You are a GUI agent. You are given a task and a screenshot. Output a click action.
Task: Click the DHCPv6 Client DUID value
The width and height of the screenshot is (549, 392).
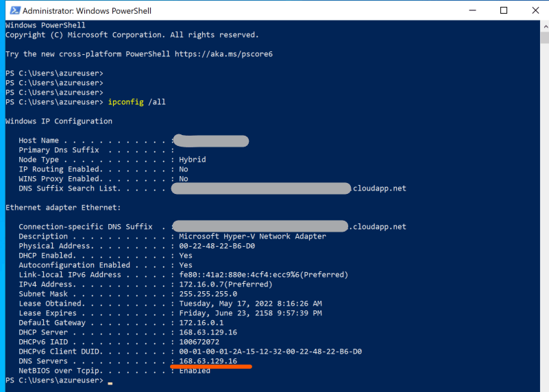click(270, 352)
